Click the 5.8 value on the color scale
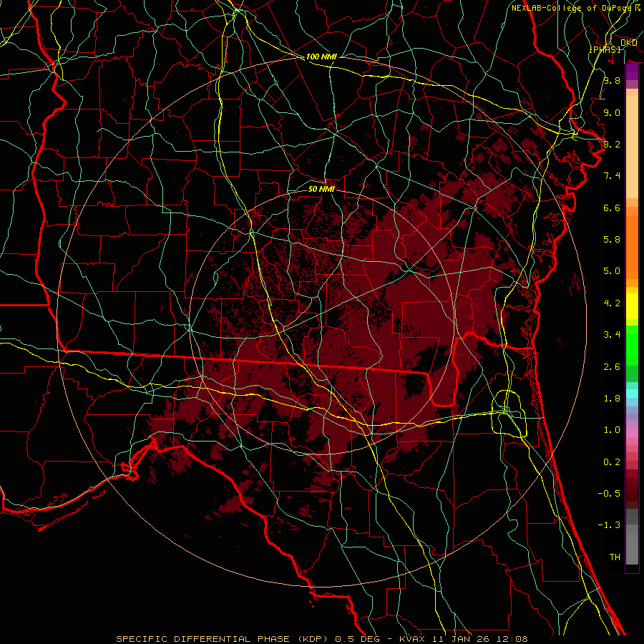 612,240
